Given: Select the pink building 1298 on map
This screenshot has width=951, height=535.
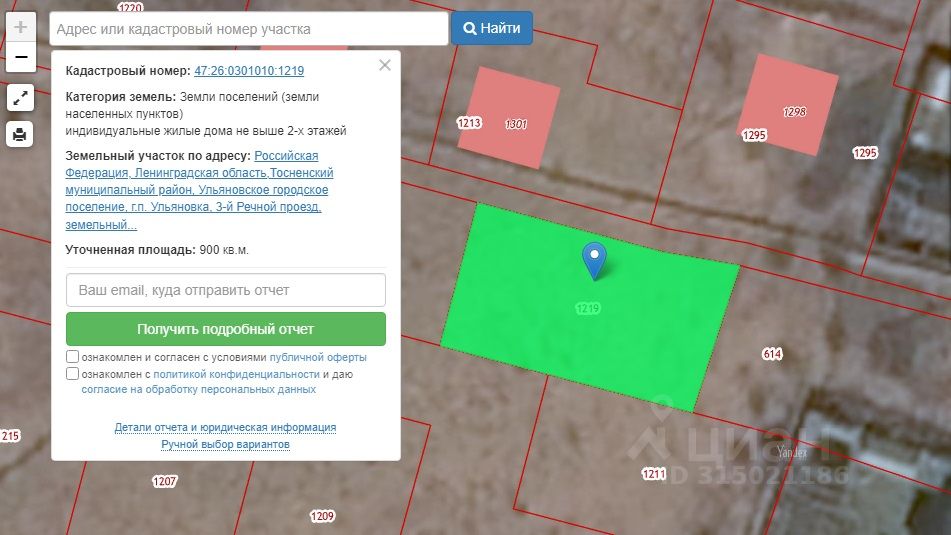Looking at the screenshot, I should pos(788,104).
